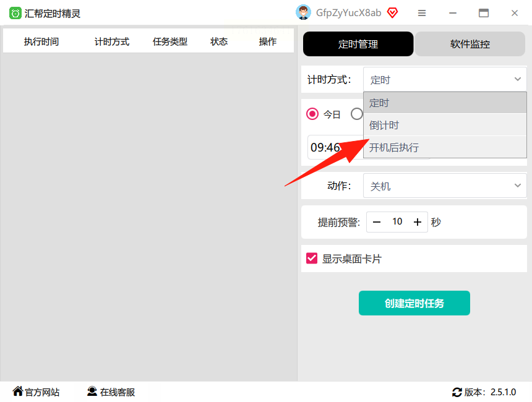532x402 pixels.
Task: Click the online support headset icon
Action: tap(92, 391)
